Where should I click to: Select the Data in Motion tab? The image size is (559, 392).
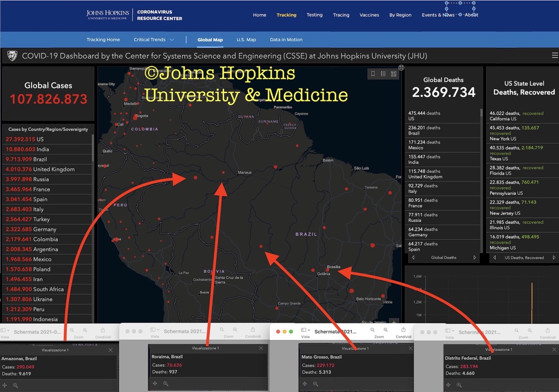click(x=286, y=40)
